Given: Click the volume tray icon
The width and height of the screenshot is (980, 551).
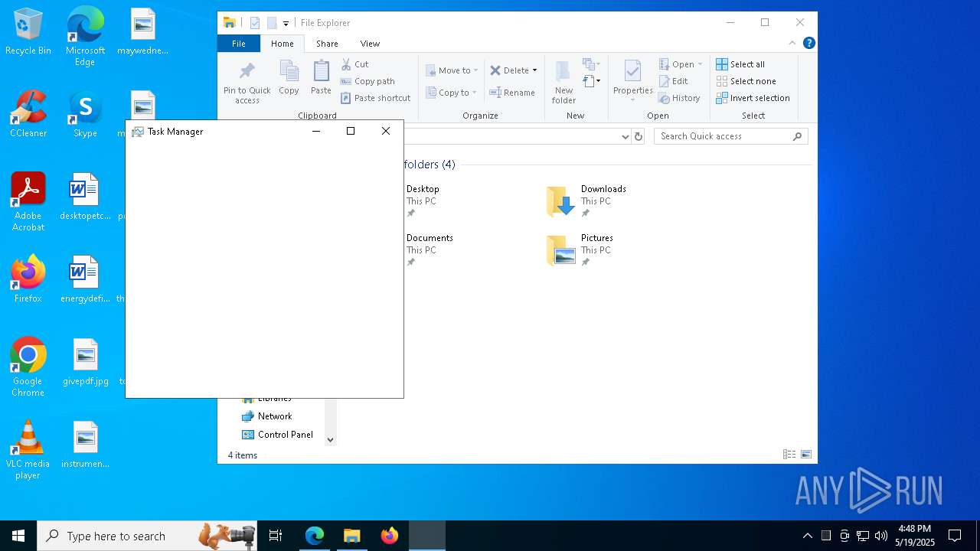Looking at the screenshot, I should point(881,536).
